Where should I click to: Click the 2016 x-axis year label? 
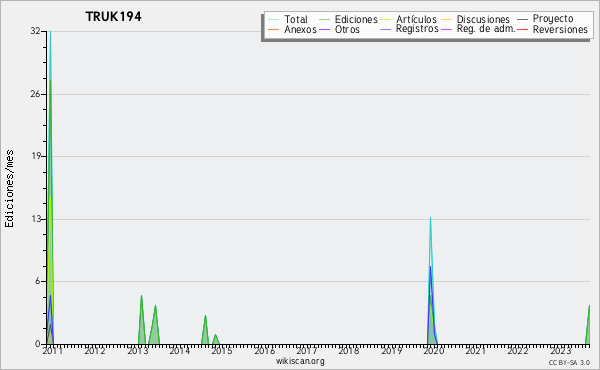[264, 350]
